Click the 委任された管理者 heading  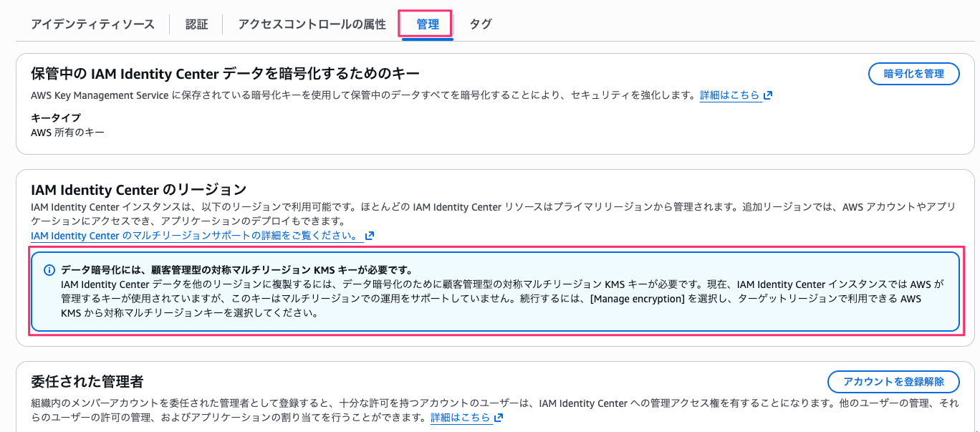[x=87, y=380]
